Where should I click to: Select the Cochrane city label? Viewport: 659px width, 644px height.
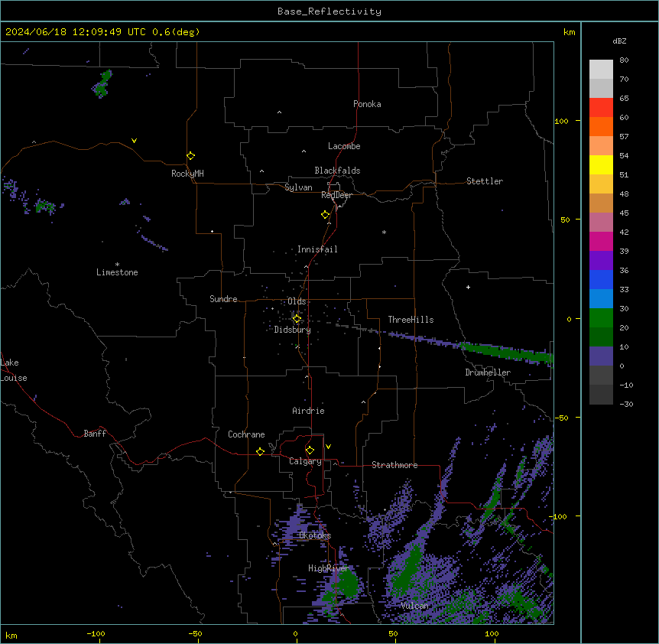click(x=246, y=434)
